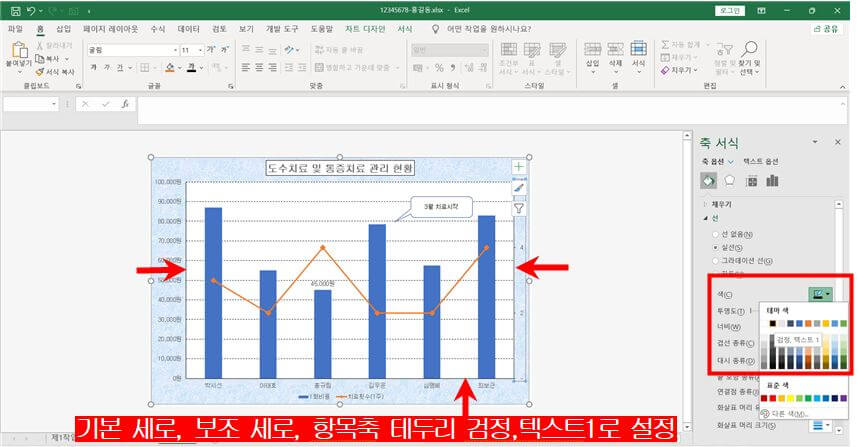The image size is (857, 447).
Task: Open 화살표 머리 크기(S) dropdown
Action: (x=821, y=425)
